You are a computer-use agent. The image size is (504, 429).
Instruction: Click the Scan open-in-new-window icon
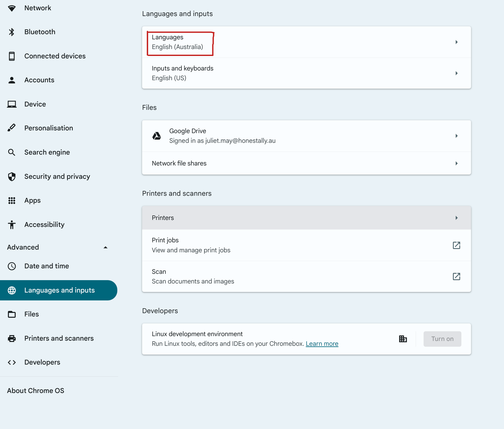point(456,277)
